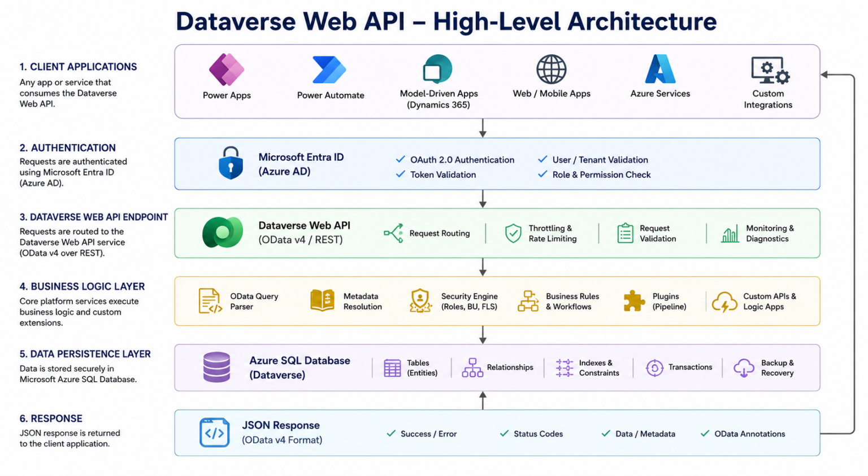
Task: Click the "1. CLIENT APPLICATIONS" heading
Action: tap(78, 67)
